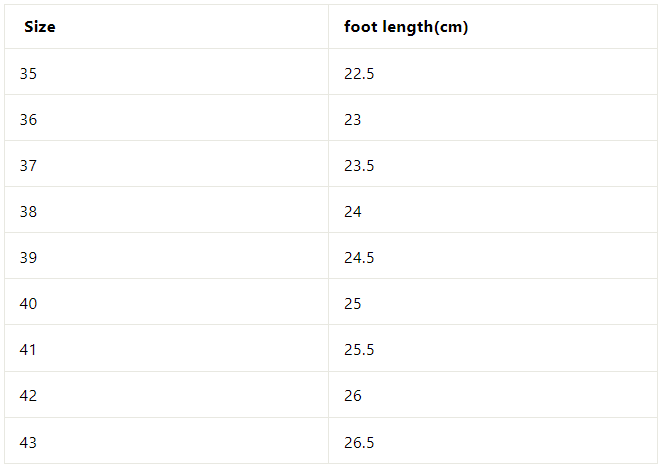Click the 26.5 foot length value
Screen dimensions: 664x468
(x=359, y=441)
